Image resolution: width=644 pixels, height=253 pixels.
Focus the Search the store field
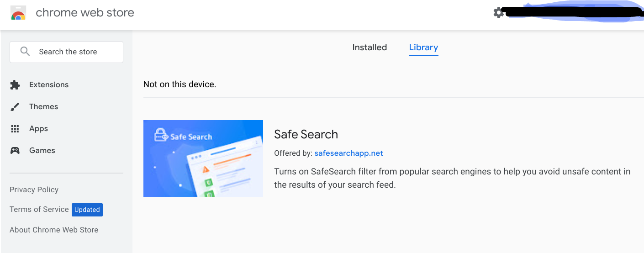[x=73, y=52]
